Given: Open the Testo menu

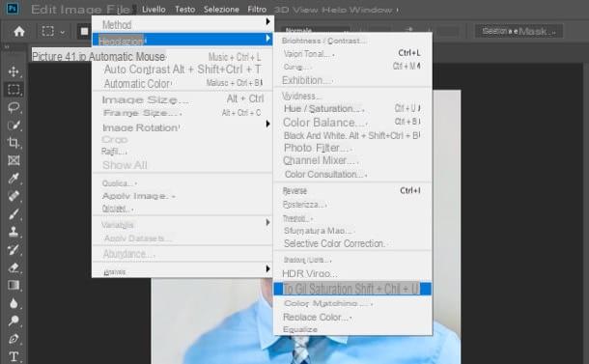Looking at the screenshot, I should [x=184, y=10].
